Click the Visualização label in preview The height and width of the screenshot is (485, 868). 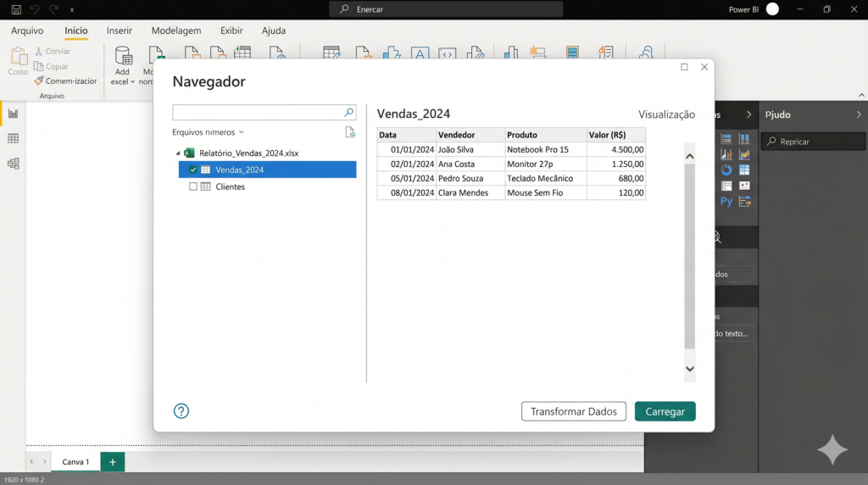(666, 114)
